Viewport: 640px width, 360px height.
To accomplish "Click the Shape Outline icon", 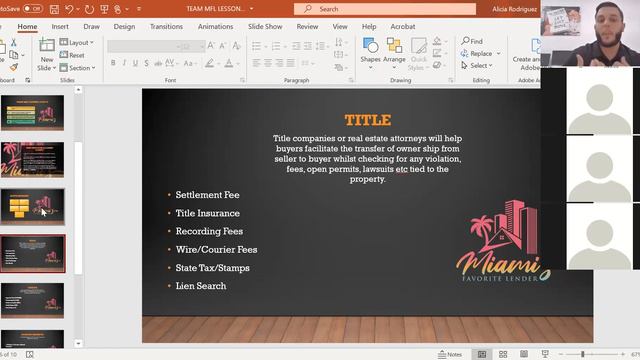I will tap(437, 53).
